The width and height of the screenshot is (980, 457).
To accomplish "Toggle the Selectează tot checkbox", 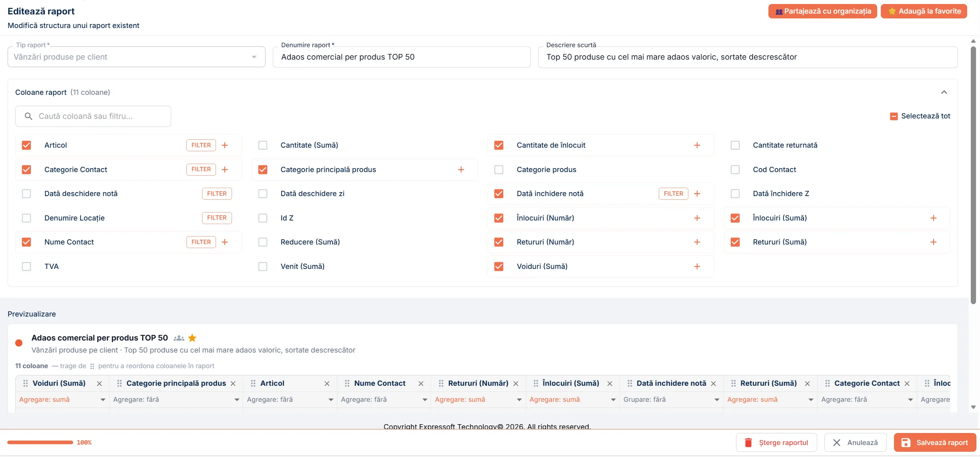I will pyautogui.click(x=894, y=116).
